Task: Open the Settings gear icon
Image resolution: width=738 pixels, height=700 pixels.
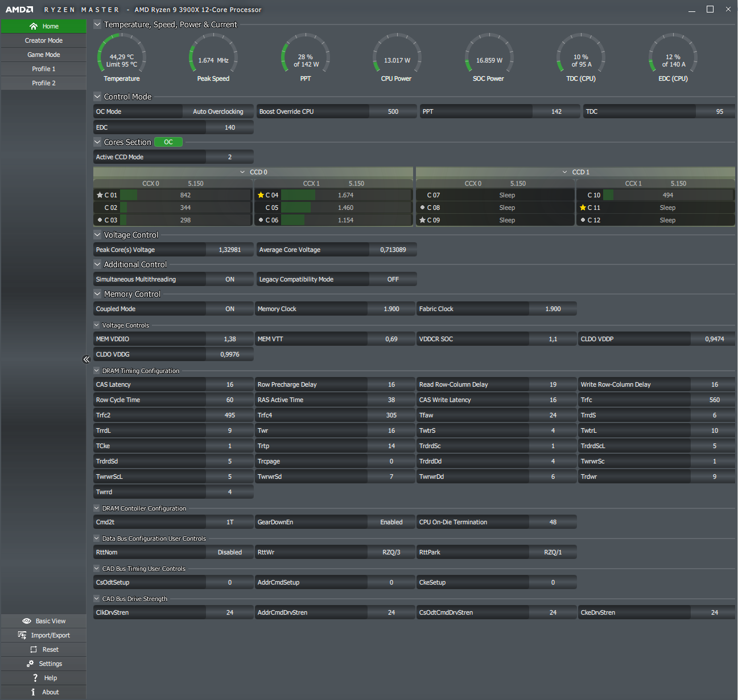Action: point(30,664)
